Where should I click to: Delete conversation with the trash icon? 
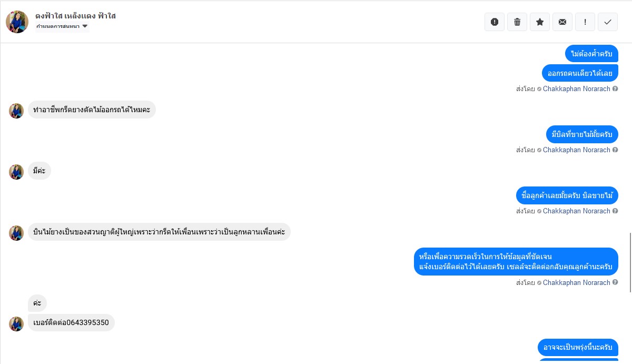(x=517, y=22)
